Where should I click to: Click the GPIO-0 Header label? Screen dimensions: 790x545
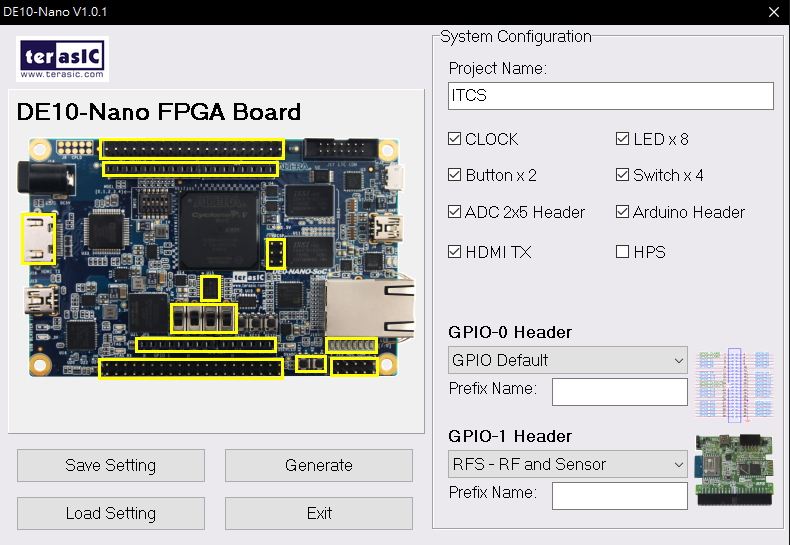pyautogui.click(x=510, y=332)
